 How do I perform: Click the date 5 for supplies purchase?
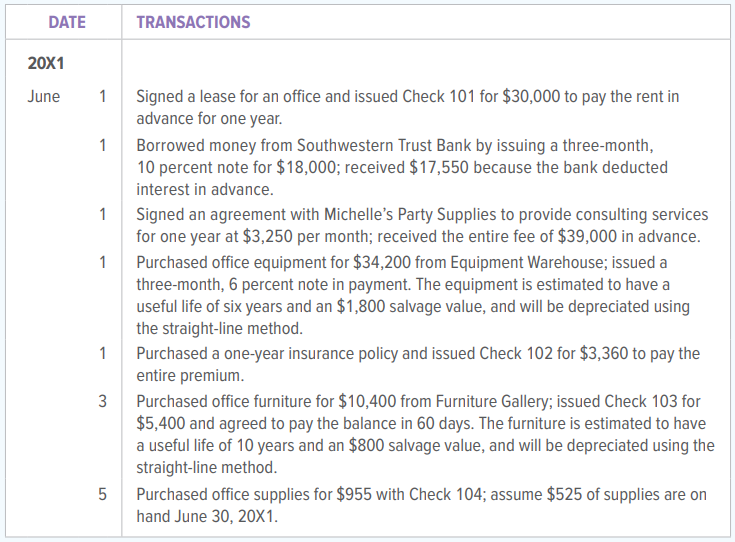click(x=103, y=494)
